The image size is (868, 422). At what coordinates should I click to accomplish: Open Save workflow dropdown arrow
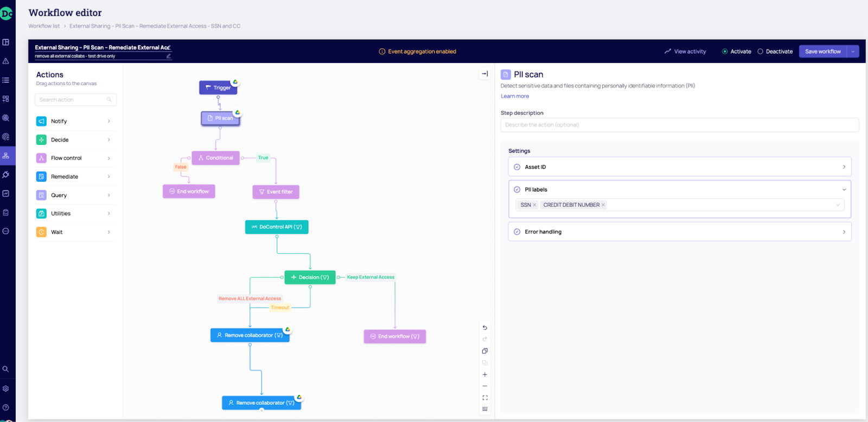pos(853,52)
